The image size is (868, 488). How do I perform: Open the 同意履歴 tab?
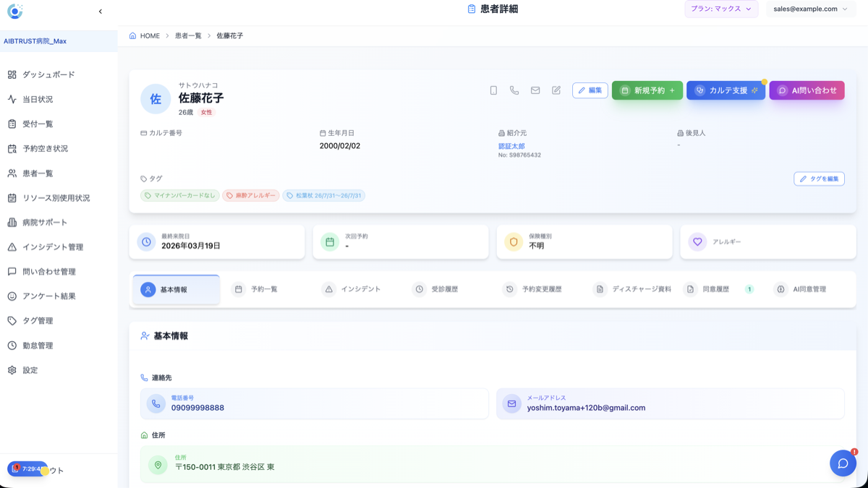click(714, 288)
